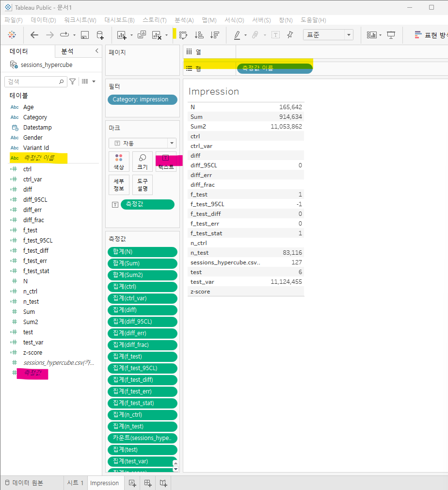Click the Tableau start page logo icon

[x=12, y=34]
